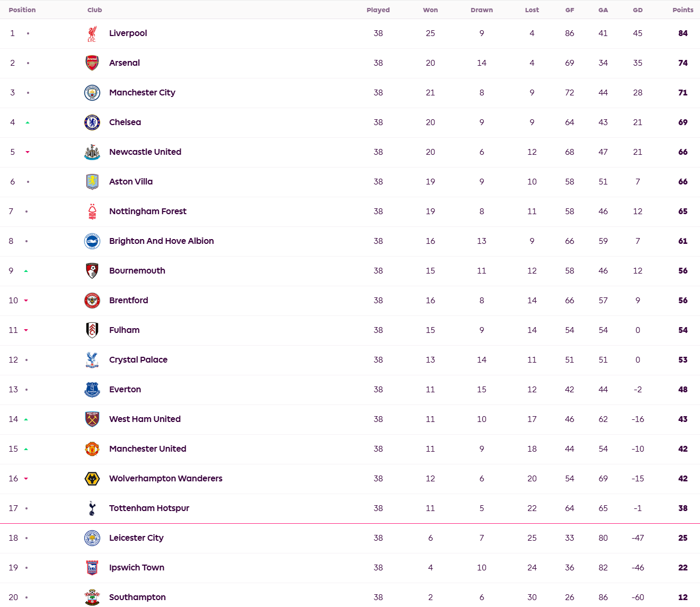Viewport: 700px width, 607px height.
Task: Click the red down arrow beside Newcastle
Action: [x=28, y=152]
